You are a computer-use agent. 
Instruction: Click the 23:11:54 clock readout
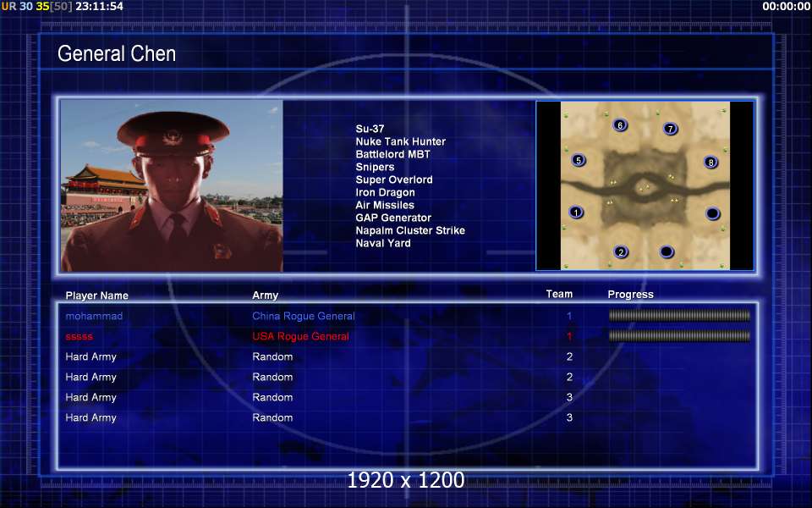point(100,7)
